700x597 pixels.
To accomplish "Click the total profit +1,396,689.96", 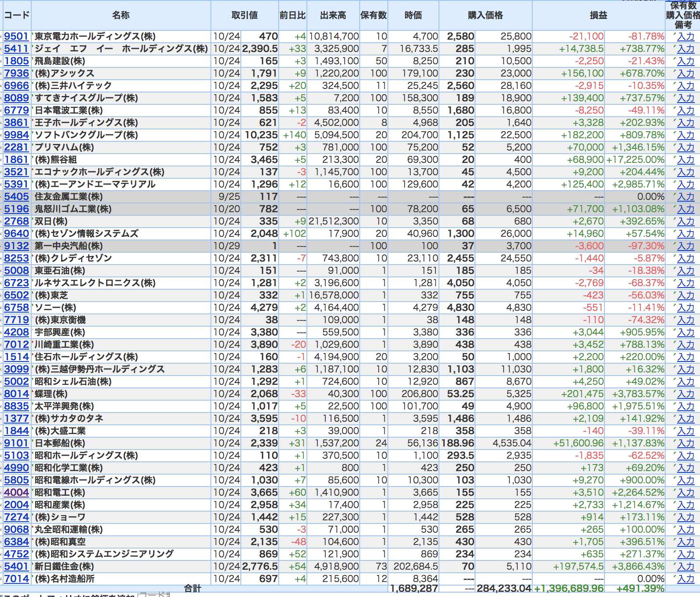I will pyautogui.click(x=569, y=589).
